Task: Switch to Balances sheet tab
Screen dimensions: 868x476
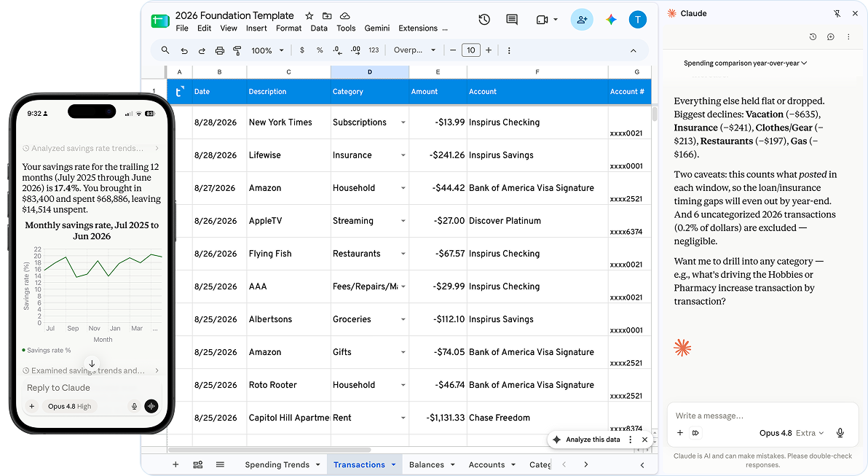Action: tap(432, 464)
